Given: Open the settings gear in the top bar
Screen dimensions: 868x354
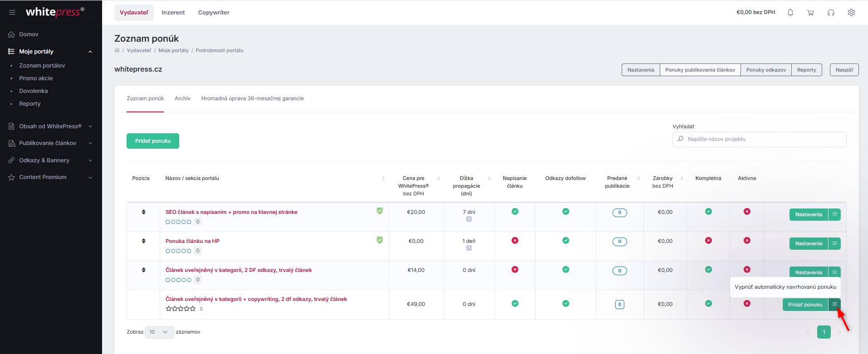Looking at the screenshot, I should click(x=851, y=13).
